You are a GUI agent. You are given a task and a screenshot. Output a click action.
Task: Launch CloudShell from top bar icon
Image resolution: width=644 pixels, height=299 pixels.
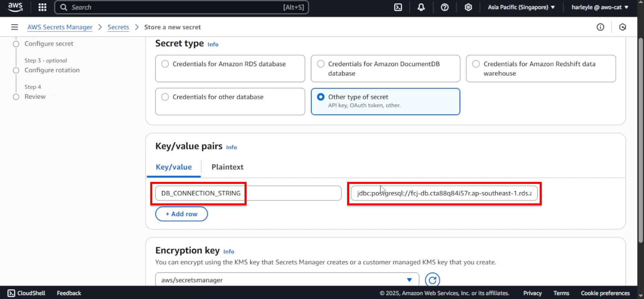pos(398,7)
